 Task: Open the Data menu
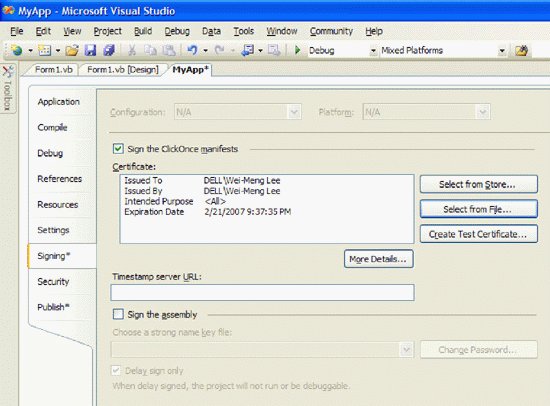click(212, 31)
